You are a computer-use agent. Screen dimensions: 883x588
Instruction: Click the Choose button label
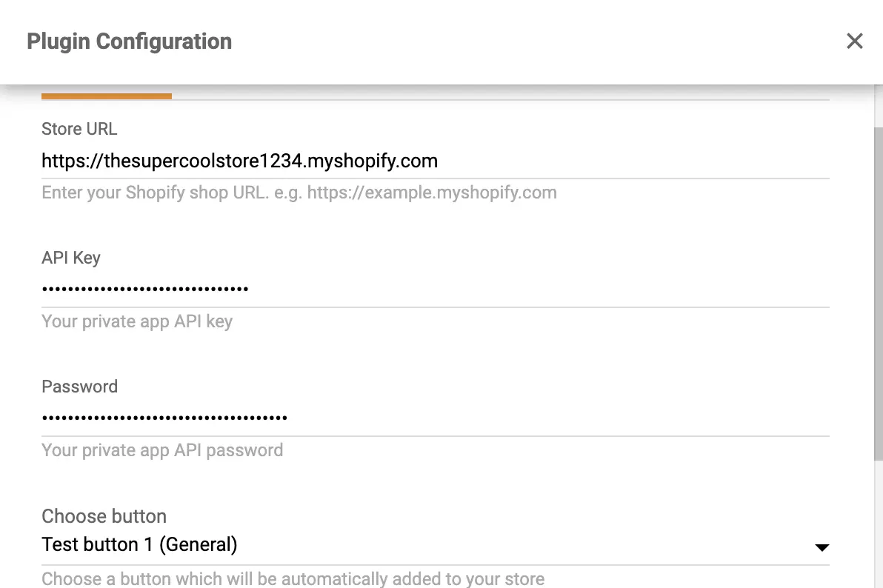[104, 516]
